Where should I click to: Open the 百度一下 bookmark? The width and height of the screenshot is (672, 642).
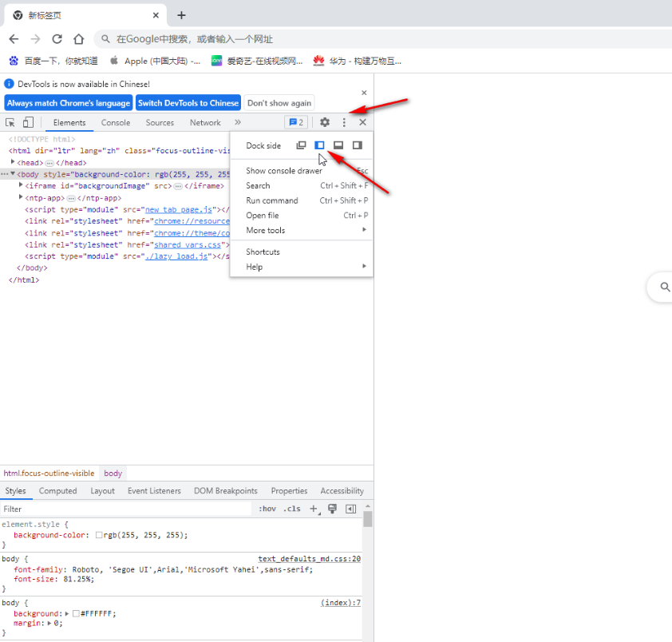click(x=53, y=61)
